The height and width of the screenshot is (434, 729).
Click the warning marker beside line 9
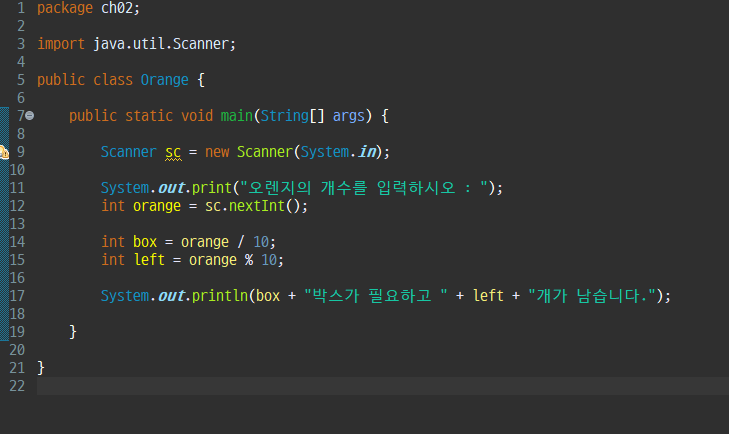(x=4, y=152)
